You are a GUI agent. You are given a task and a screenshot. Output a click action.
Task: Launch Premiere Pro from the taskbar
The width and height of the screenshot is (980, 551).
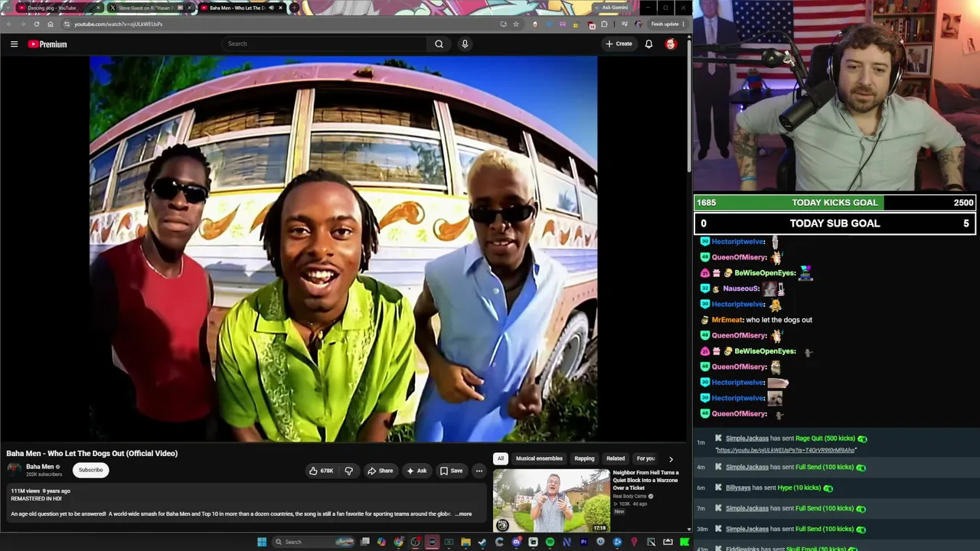pos(583,542)
